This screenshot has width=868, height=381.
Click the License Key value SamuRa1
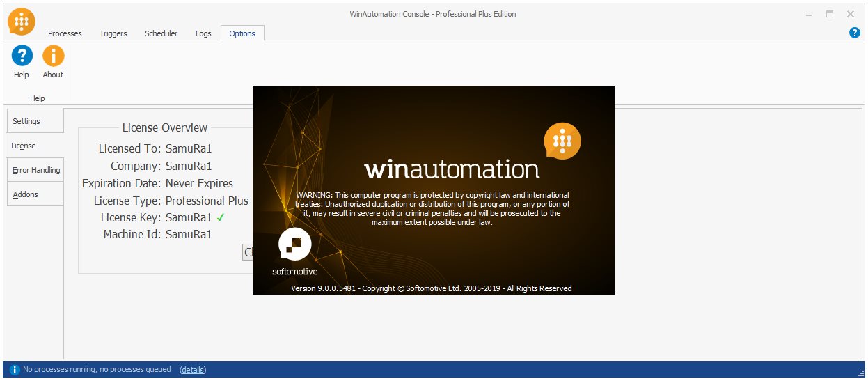coord(189,217)
